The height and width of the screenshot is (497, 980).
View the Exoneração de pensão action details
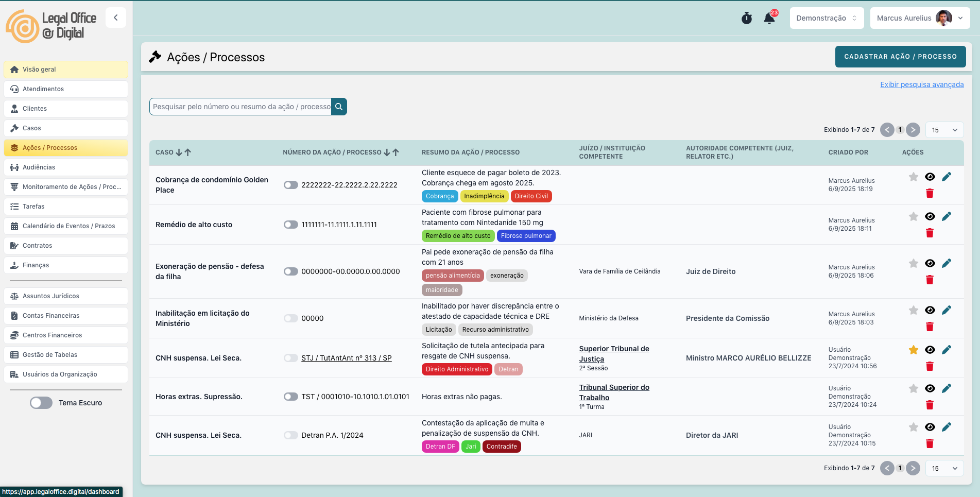click(x=930, y=263)
